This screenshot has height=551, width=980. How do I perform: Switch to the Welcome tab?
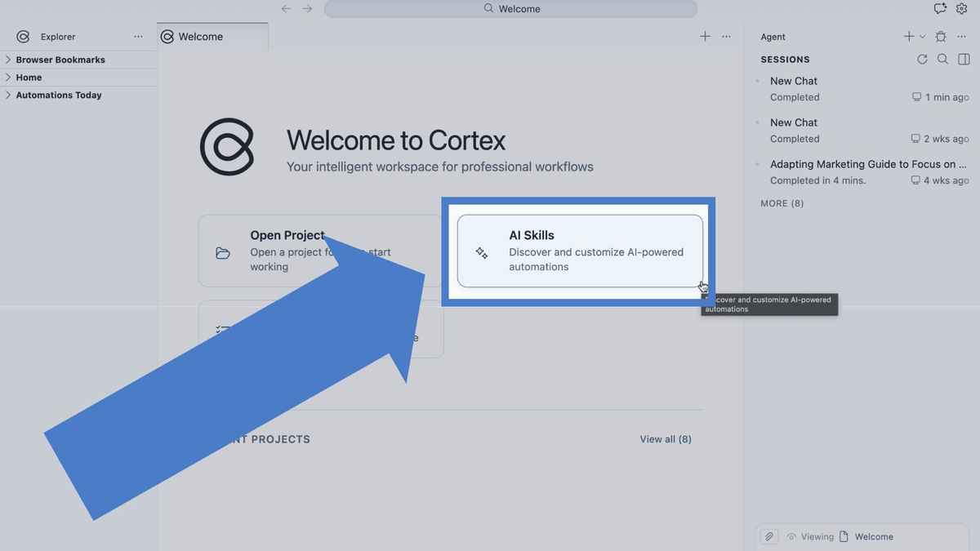tap(212, 37)
